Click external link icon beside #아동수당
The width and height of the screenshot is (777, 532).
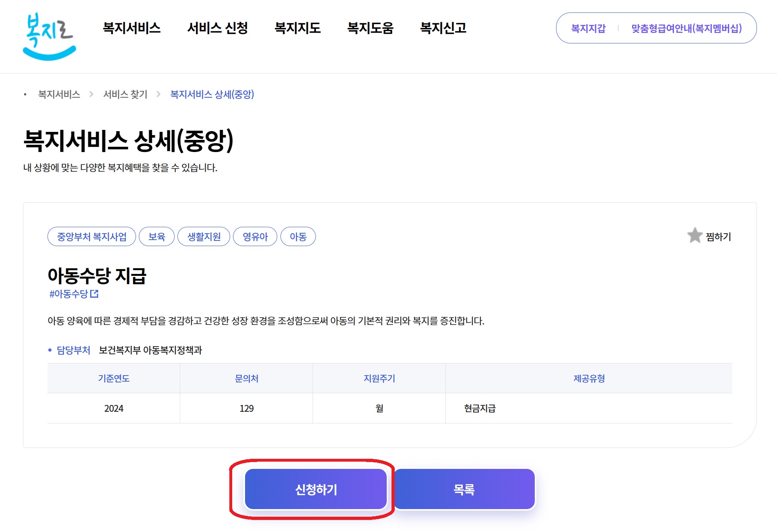coord(95,294)
